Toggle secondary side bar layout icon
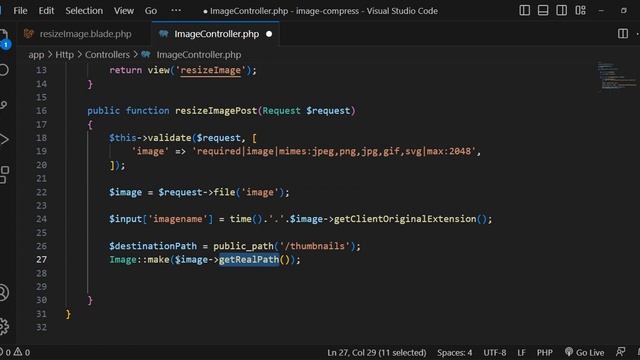 point(562,11)
